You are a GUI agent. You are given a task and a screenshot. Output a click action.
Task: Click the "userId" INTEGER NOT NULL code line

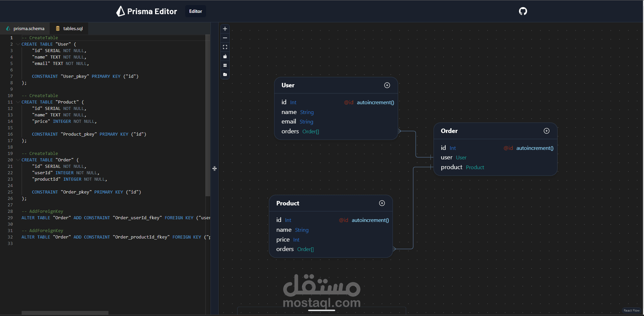click(x=66, y=173)
